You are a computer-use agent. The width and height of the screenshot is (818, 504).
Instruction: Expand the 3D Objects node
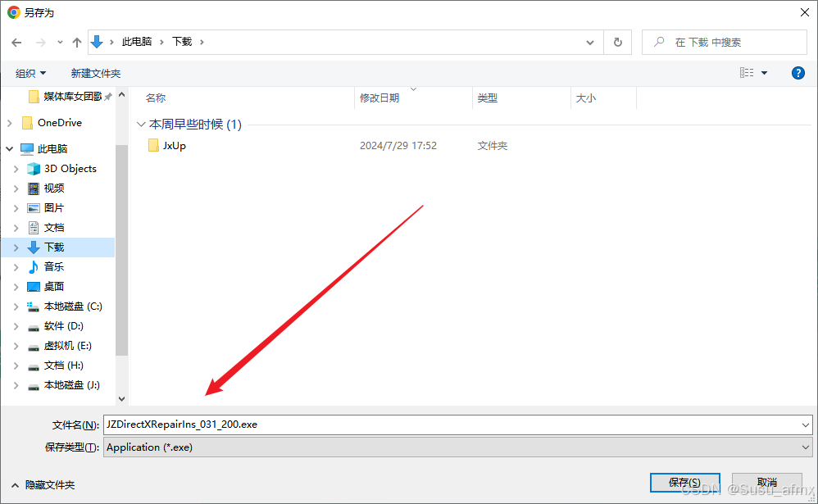(16, 169)
